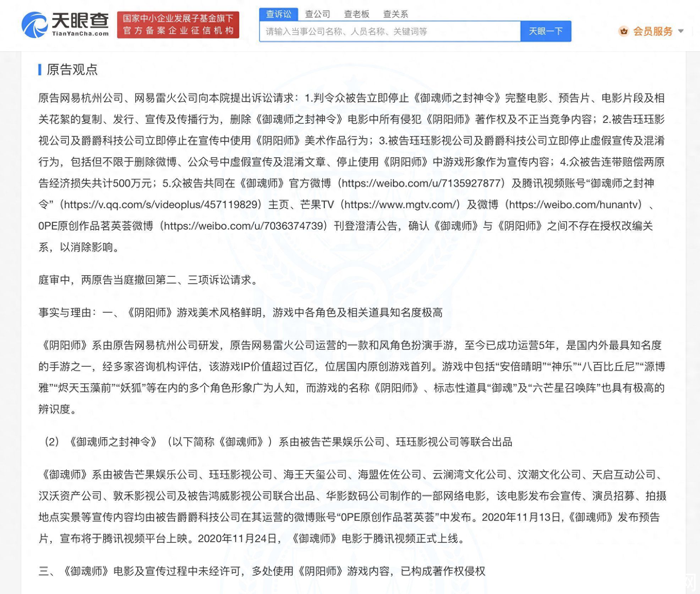Click the text 告经济损失共计500万元
Viewport: 700px width, 594px height.
click(x=95, y=183)
